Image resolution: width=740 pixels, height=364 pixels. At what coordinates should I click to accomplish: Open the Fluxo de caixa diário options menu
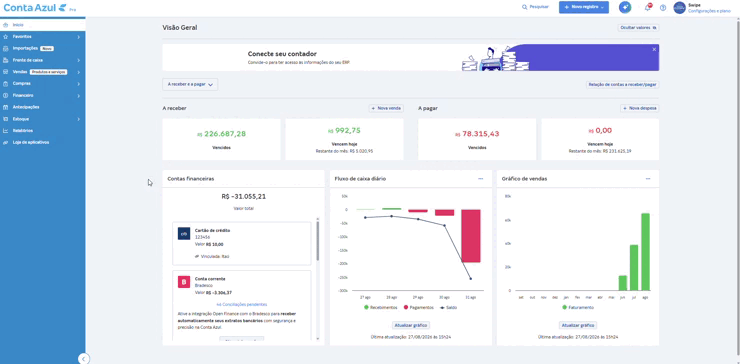click(x=480, y=179)
